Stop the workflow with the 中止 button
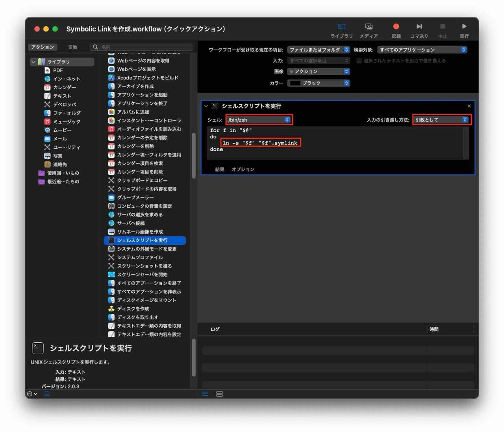 (443, 30)
